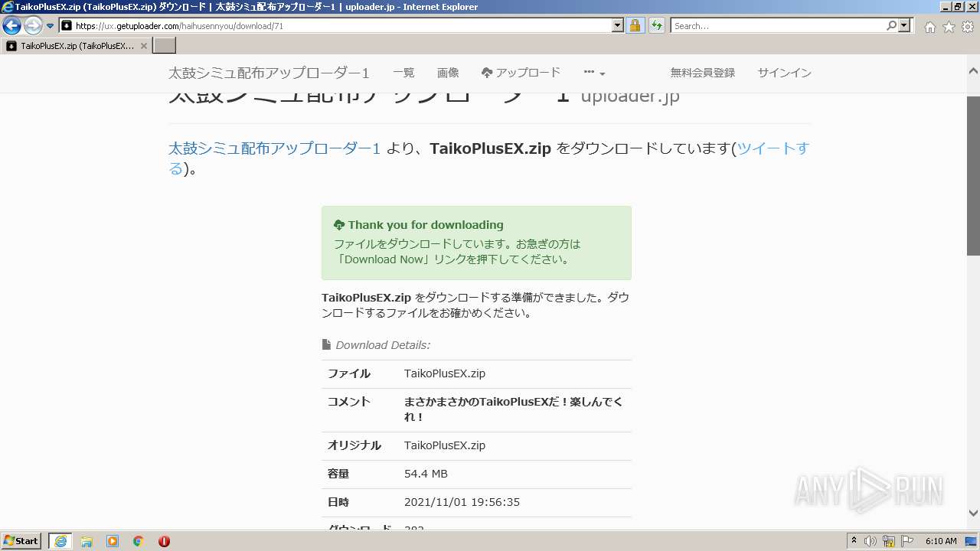Click the Action Center flag icon

pyautogui.click(x=907, y=541)
